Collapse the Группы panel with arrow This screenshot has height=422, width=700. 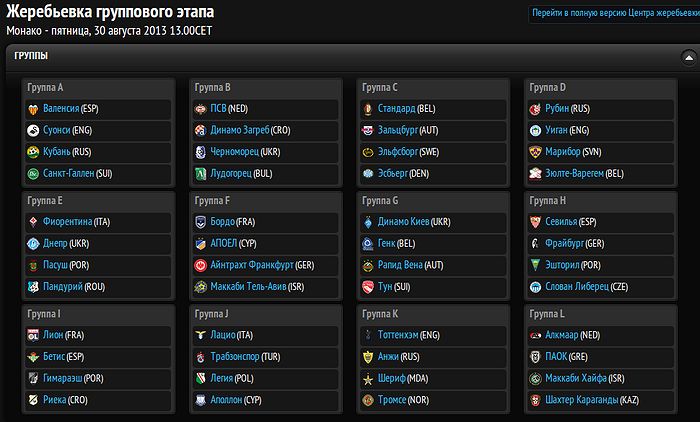(x=688, y=56)
